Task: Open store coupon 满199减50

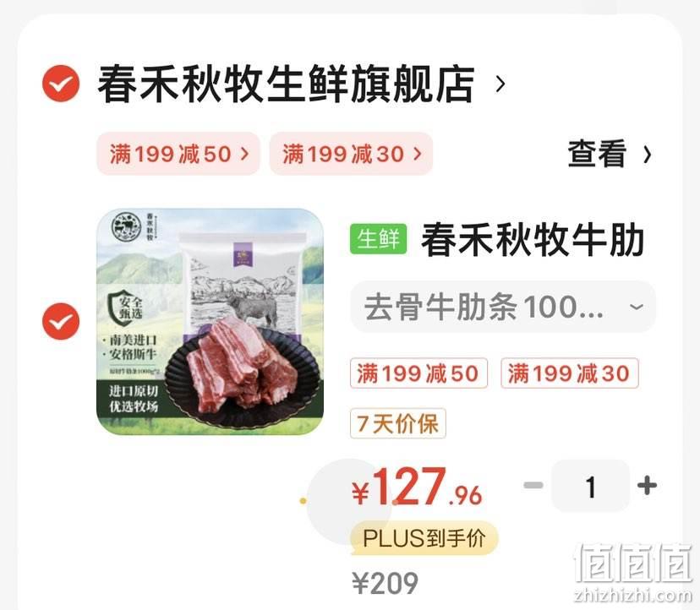Action: (178, 154)
